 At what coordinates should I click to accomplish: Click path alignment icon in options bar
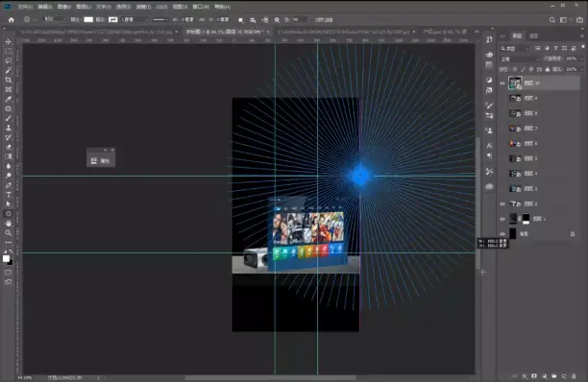click(253, 20)
